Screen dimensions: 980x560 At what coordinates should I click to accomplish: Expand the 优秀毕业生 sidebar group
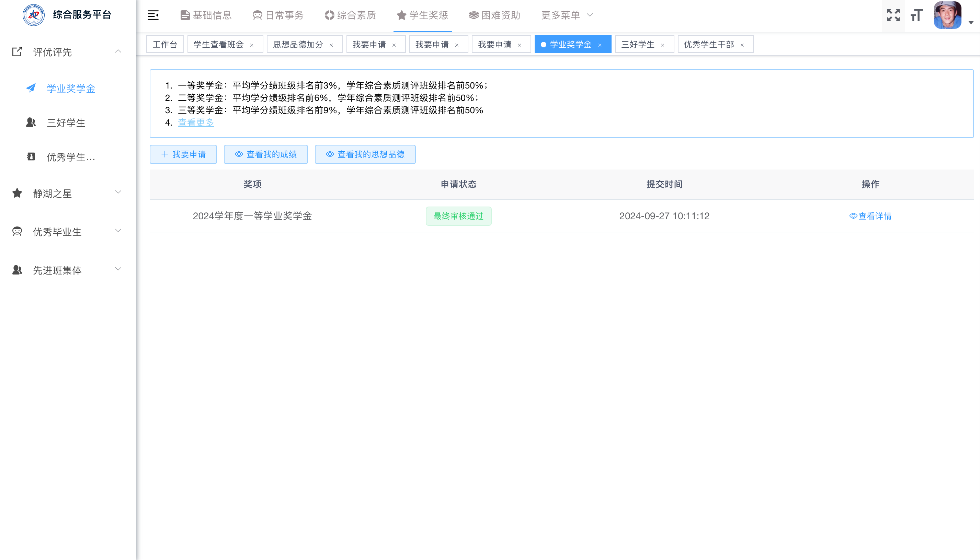point(68,232)
